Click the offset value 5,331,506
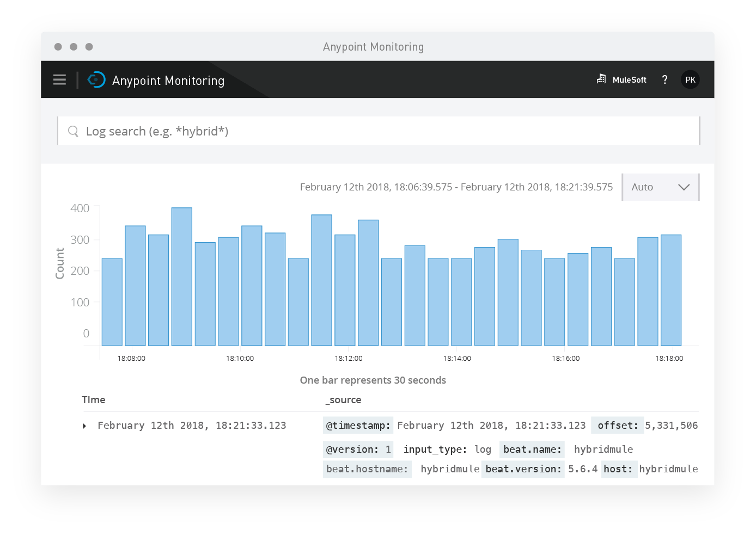This screenshot has width=756, height=536. tap(672, 426)
